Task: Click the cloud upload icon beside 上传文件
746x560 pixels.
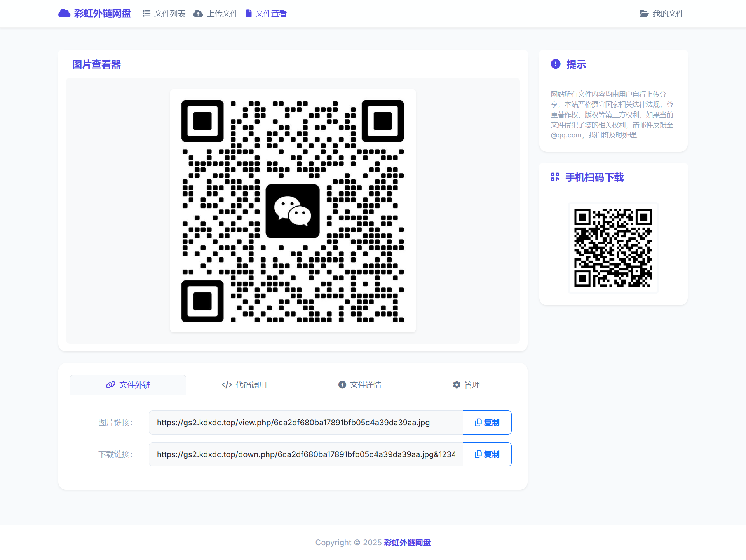Action: pyautogui.click(x=198, y=14)
